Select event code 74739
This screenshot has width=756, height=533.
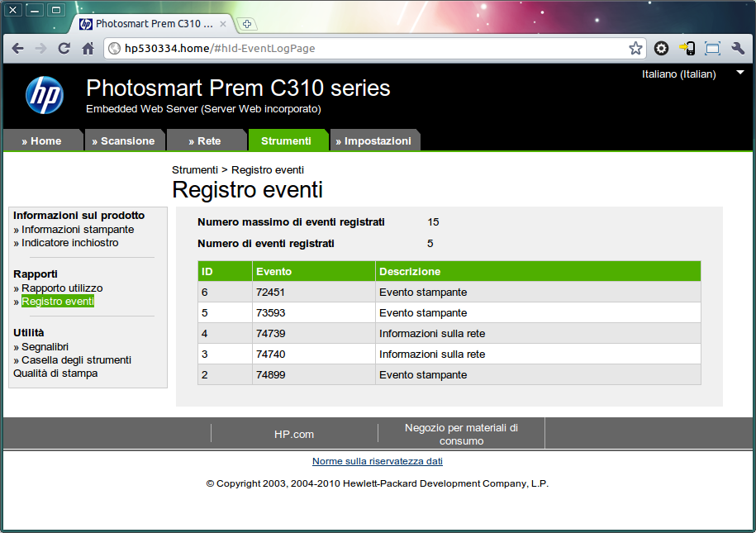pos(270,334)
